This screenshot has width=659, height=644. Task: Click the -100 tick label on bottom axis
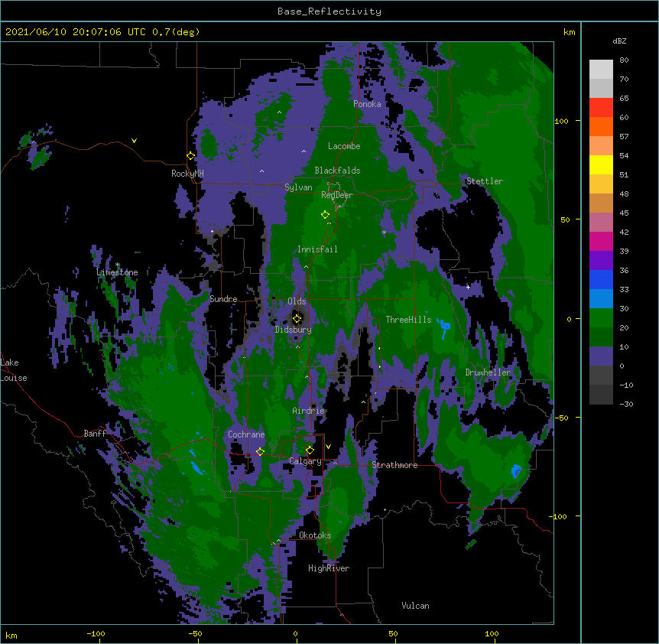click(96, 634)
